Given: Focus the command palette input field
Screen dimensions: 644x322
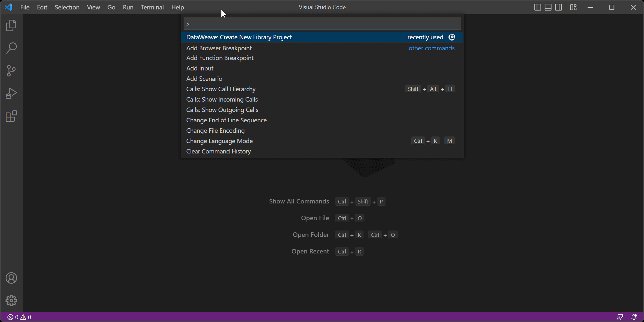Looking at the screenshot, I should tap(322, 24).
